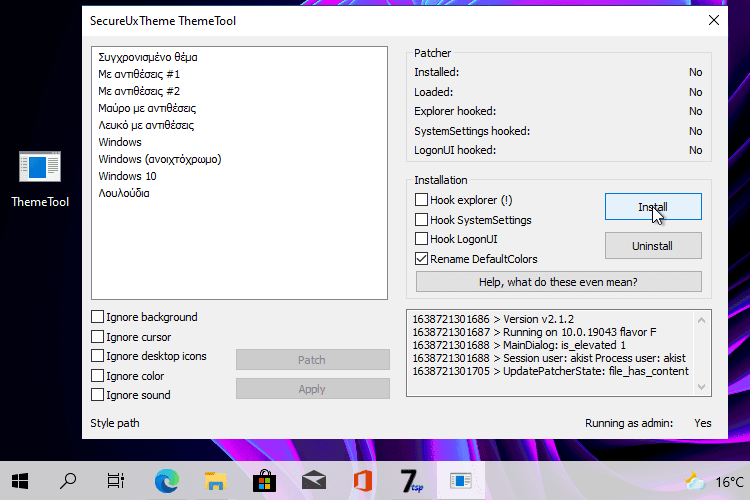Tick Ignore cursor checkbox
The height and width of the screenshot is (500, 750).
pos(98,337)
